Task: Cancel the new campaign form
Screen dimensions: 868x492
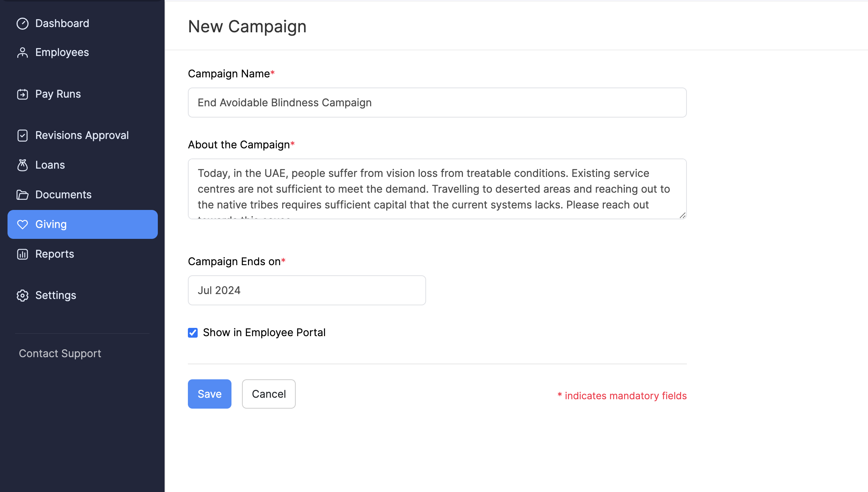Action: click(x=269, y=394)
